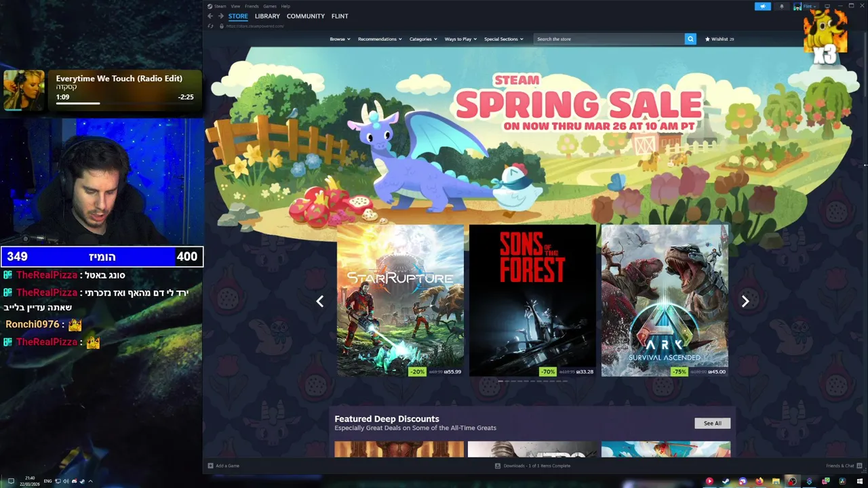Open the Games menu
This screenshot has height=488, width=868.
point(270,6)
